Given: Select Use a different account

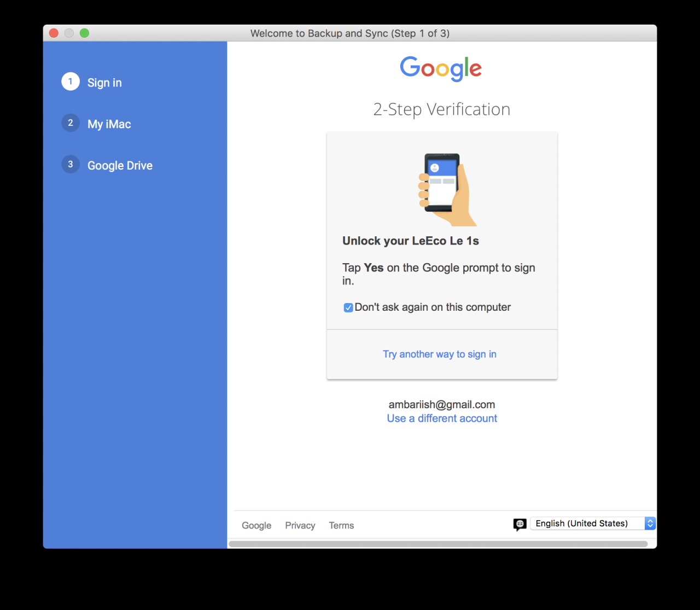Looking at the screenshot, I should pyautogui.click(x=441, y=418).
